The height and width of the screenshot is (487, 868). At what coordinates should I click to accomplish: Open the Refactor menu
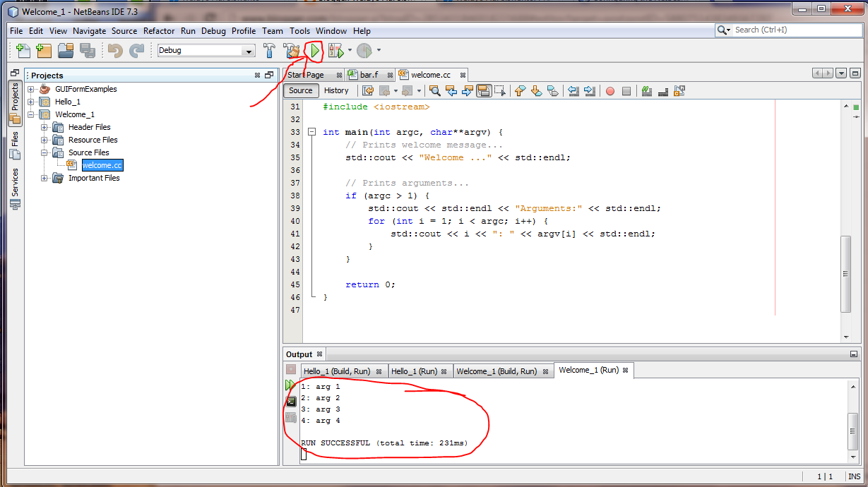[159, 31]
